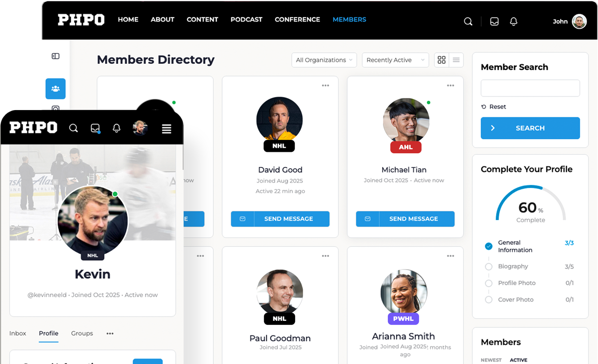Viewport: 598px width, 364px height.
Task: Expand the Recently Active sort dropdown
Action: [395, 60]
